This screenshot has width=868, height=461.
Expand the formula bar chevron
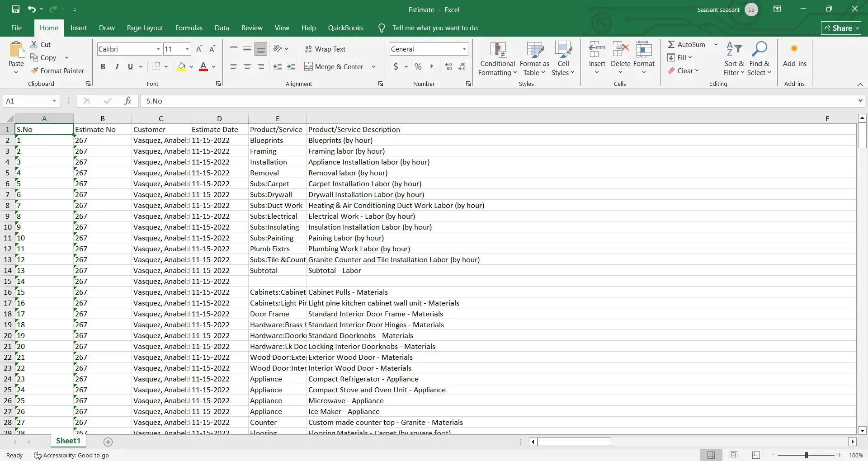pyautogui.click(x=860, y=101)
